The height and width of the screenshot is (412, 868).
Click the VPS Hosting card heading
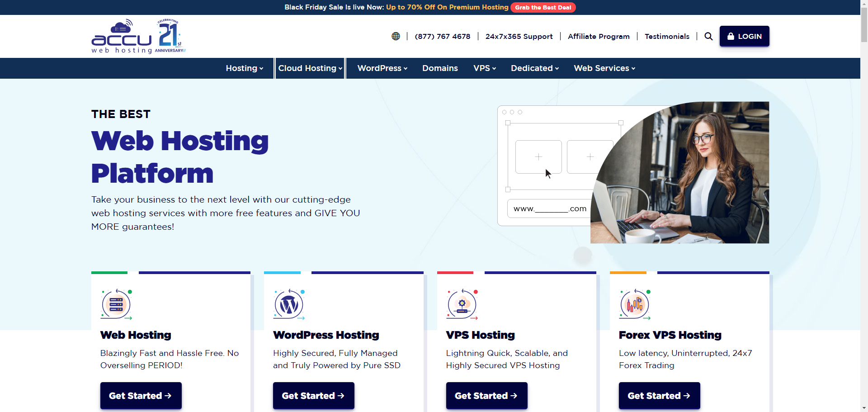(x=481, y=335)
